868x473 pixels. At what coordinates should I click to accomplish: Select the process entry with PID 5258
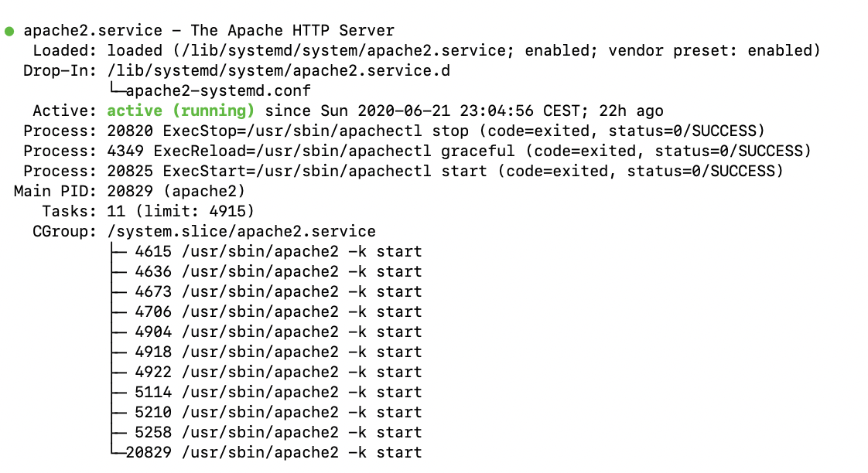(x=278, y=433)
